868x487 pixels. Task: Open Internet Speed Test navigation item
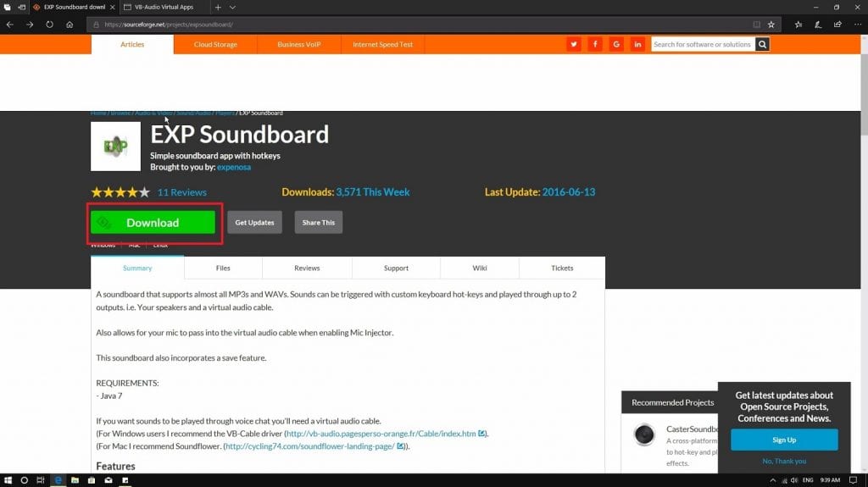382,44
